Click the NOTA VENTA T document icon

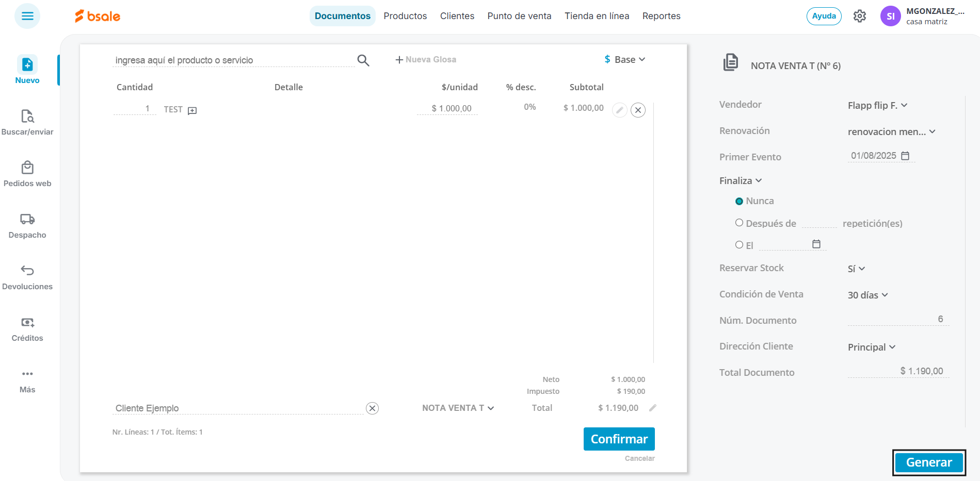[x=731, y=62]
